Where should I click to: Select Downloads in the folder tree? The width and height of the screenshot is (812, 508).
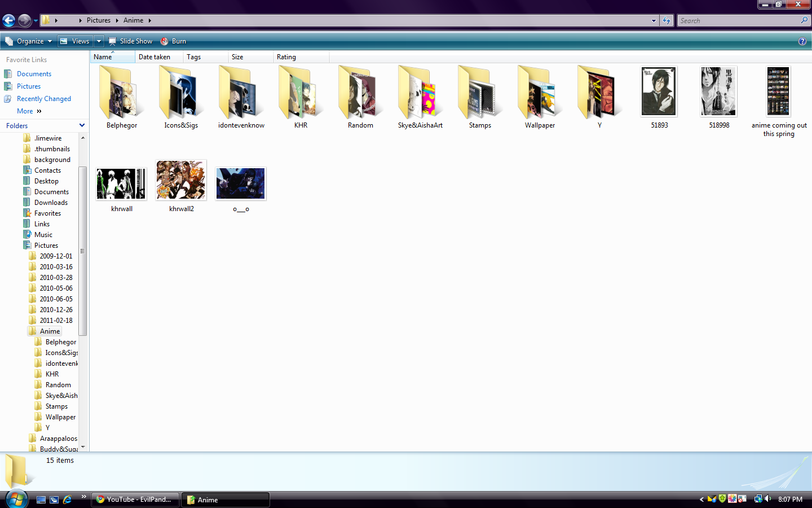(x=51, y=203)
